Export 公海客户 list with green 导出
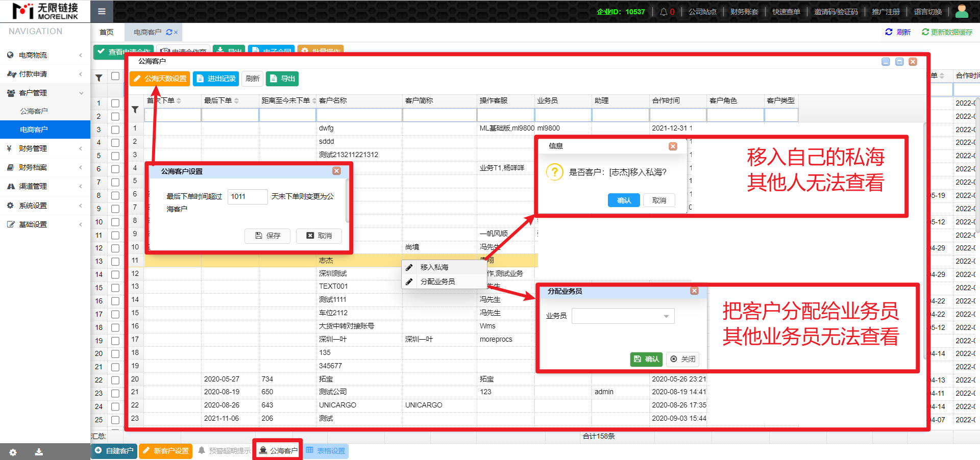Viewport: 980px width, 460px height. (282, 79)
